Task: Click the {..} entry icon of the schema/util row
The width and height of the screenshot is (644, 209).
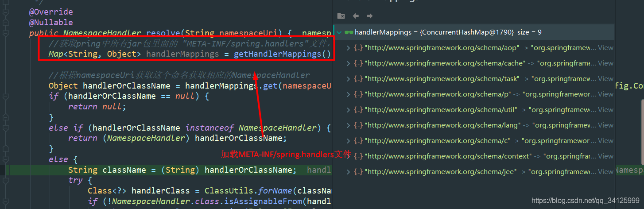Action: [358, 110]
